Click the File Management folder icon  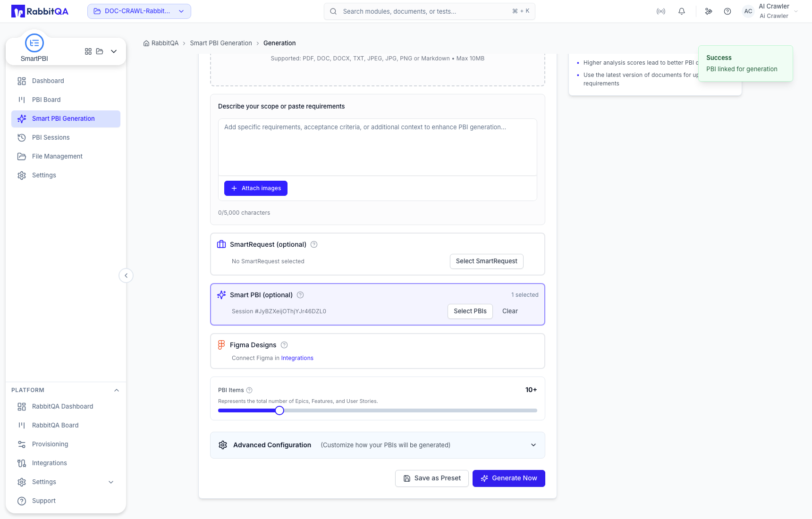[x=22, y=156]
